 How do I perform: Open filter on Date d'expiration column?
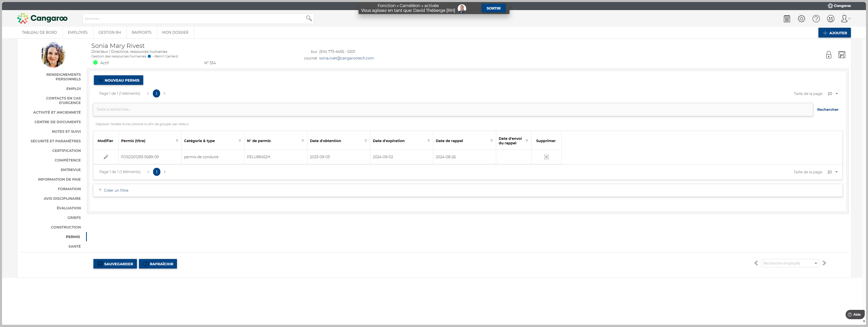tap(429, 141)
